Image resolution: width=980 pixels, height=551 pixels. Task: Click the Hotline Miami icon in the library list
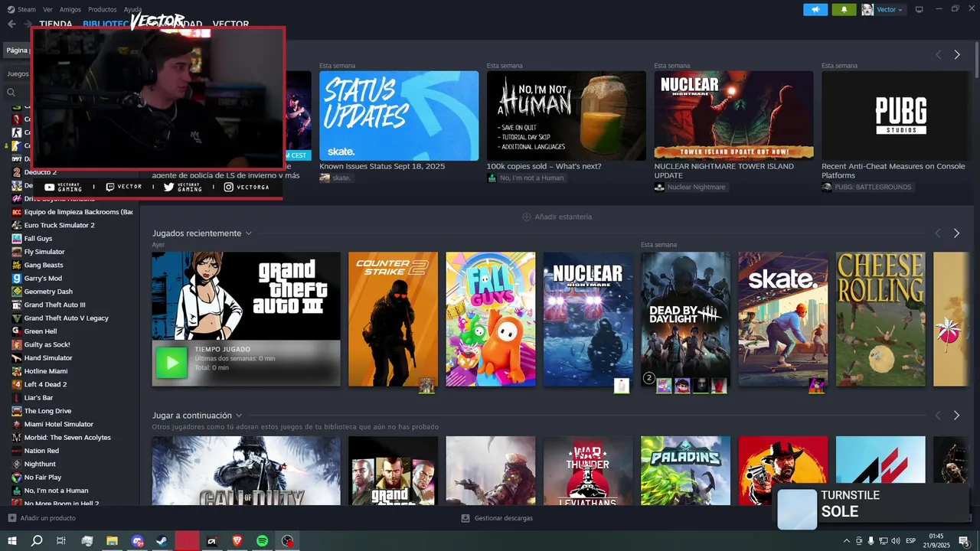[x=17, y=371]
